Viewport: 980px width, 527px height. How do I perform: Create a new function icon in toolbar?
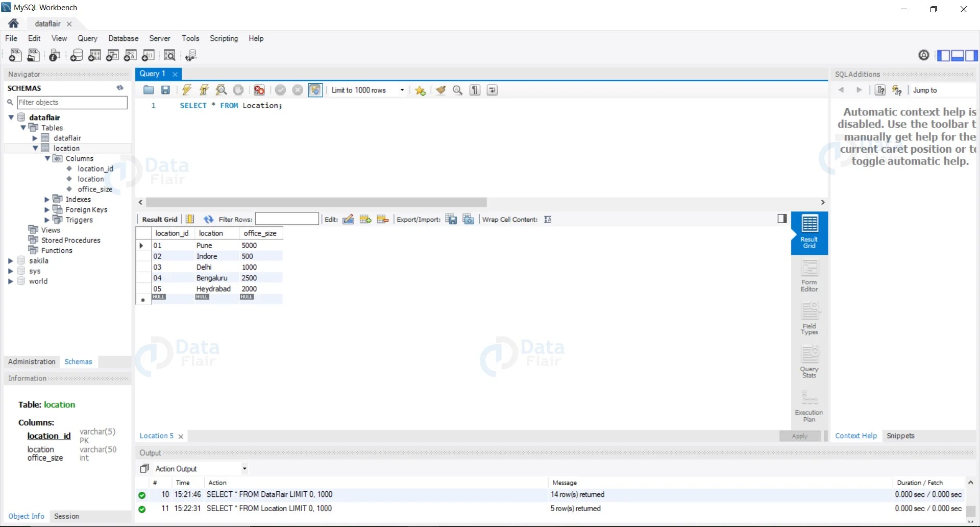[x=148, y=55]
